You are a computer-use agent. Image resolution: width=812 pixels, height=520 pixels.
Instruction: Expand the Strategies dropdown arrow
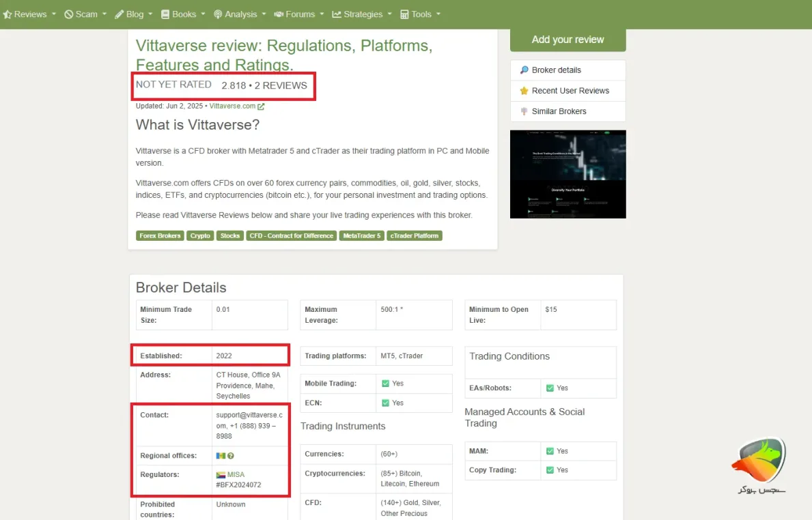click(389, 14)
